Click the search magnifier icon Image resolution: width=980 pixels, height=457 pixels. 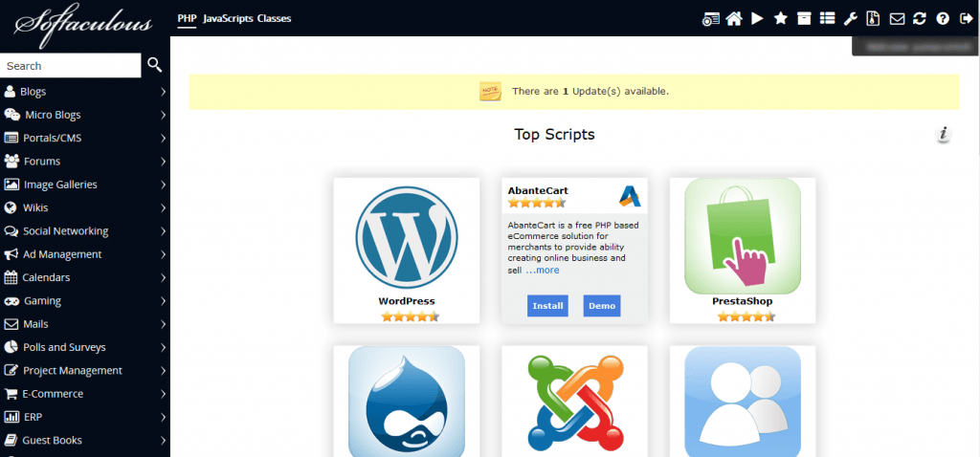point(155,64)
